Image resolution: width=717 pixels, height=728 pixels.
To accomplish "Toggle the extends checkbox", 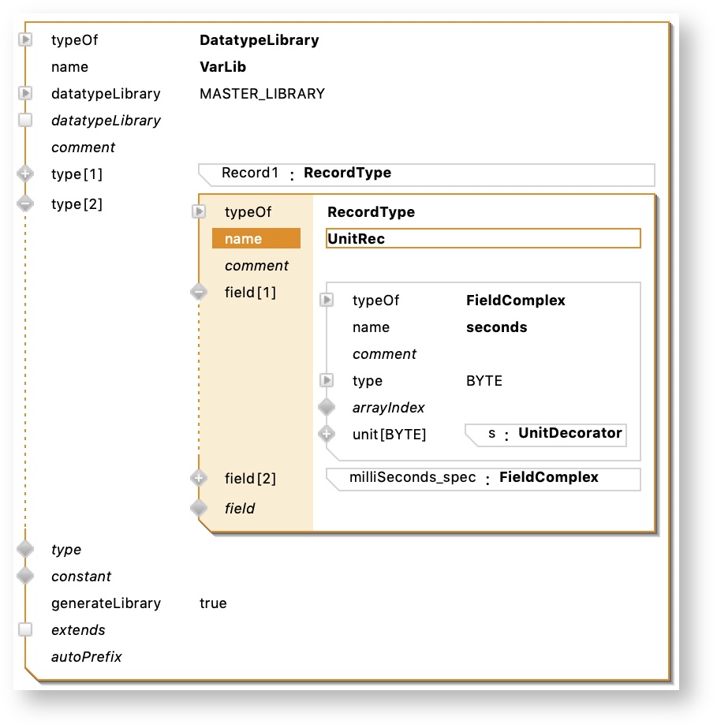I will point(25,630).
